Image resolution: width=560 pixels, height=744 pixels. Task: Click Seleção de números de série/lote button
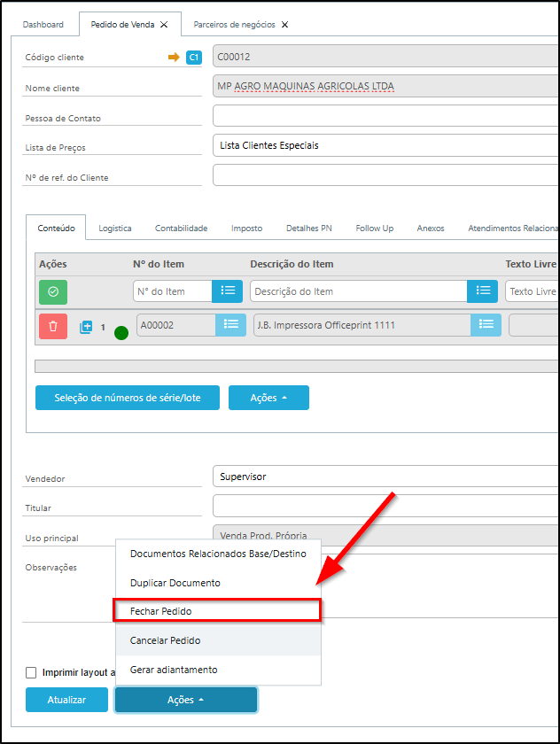127,399
